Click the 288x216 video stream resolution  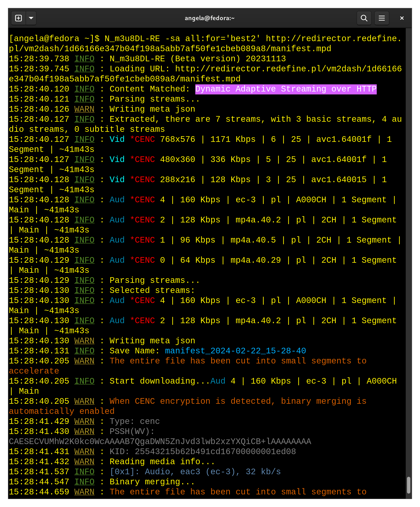(178, 180)
